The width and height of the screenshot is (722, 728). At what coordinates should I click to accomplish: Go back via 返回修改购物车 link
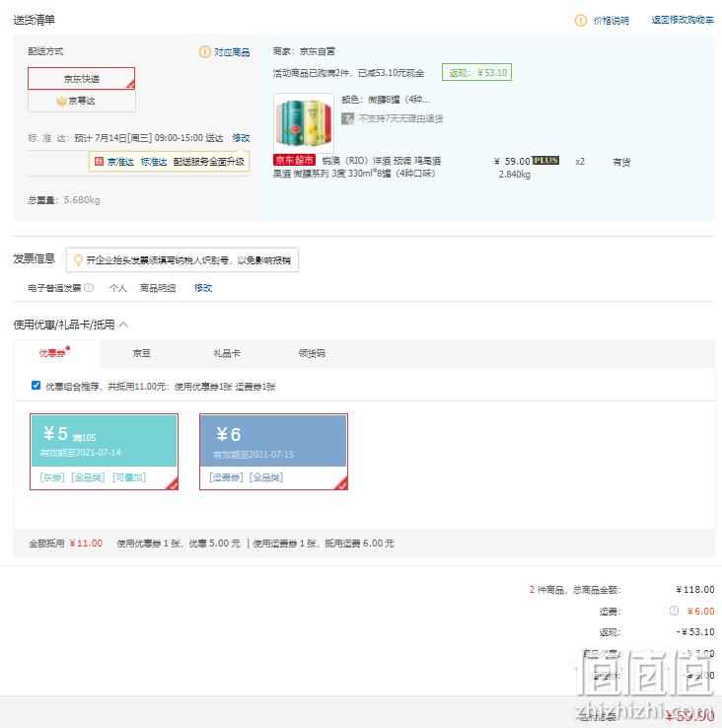683,20
